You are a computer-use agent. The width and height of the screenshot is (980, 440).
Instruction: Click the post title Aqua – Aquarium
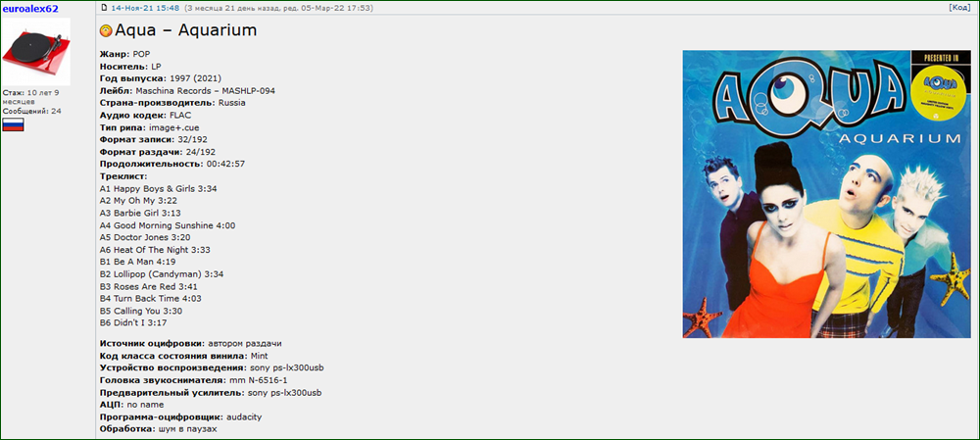(185, 31)
